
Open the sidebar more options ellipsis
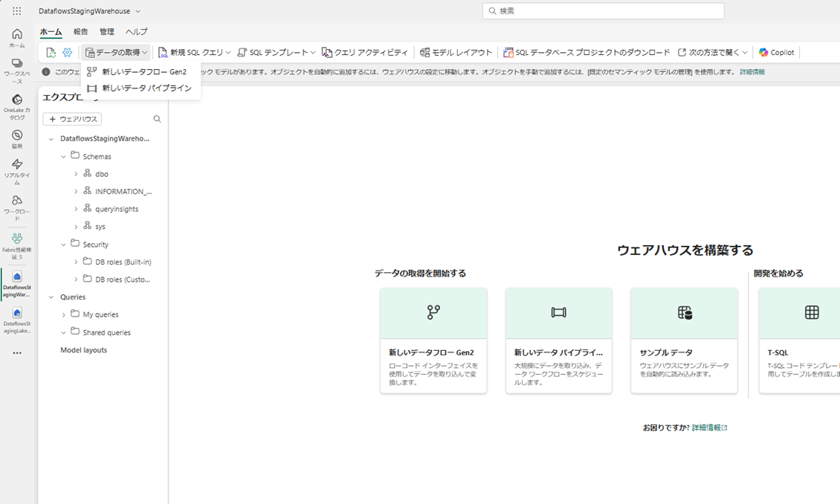pos(17,353)
